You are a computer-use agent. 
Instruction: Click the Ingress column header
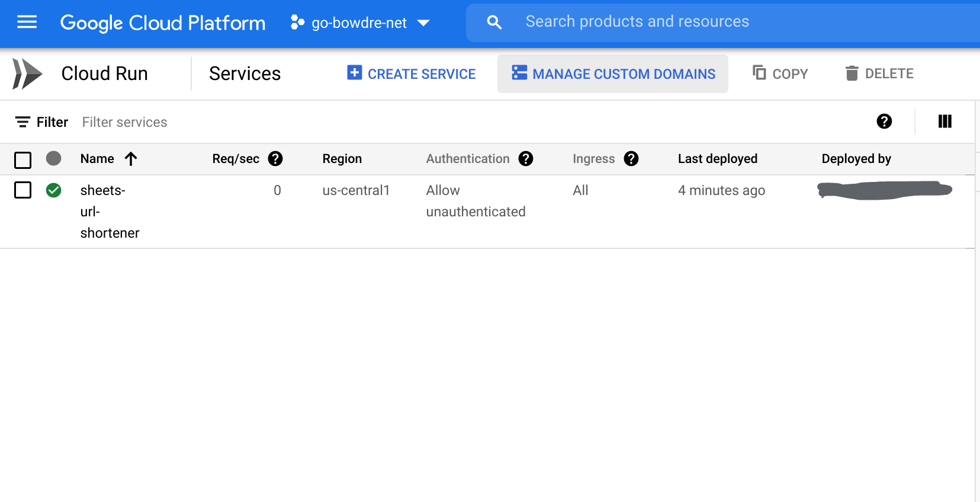pos(594,159)
